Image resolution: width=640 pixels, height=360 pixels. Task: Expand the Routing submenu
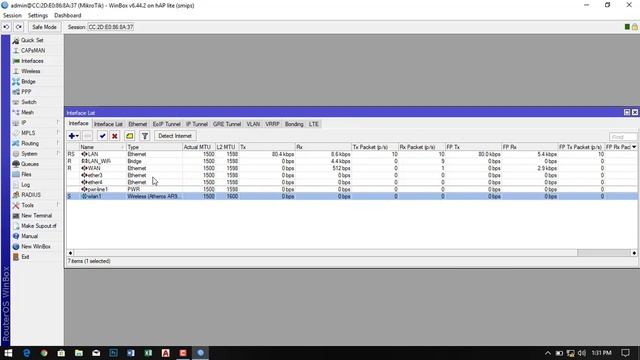coord(30,143)
